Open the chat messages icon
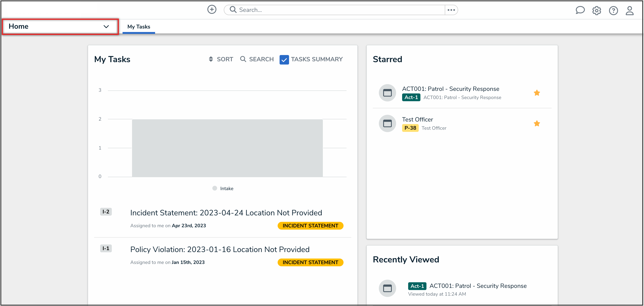This screenshot has height=306, width=644. pyautogui.click(x=580, y=10)
